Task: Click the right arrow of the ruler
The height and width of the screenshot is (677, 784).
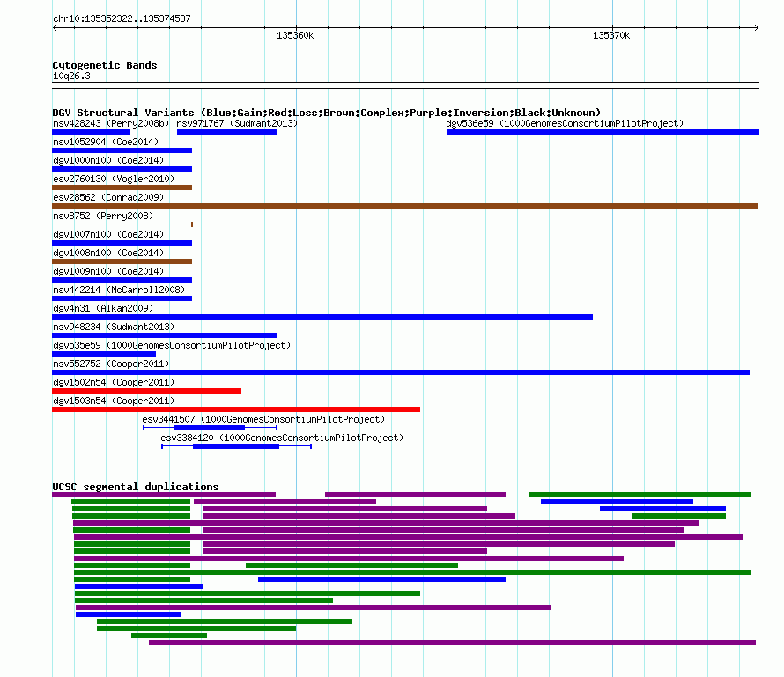Action: point(756,27)
